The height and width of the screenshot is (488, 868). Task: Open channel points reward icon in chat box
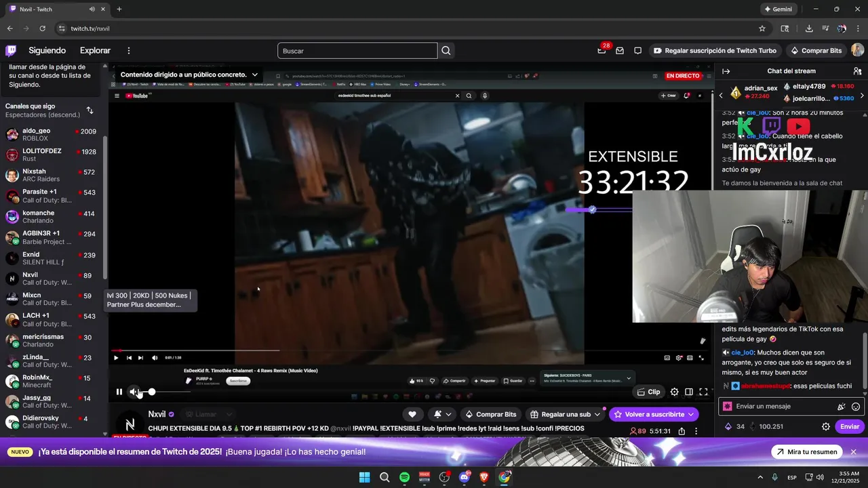coord(728,407)
